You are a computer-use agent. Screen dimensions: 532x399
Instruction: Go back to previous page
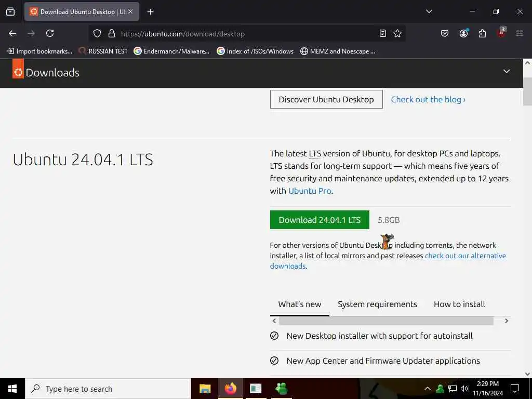12,33
